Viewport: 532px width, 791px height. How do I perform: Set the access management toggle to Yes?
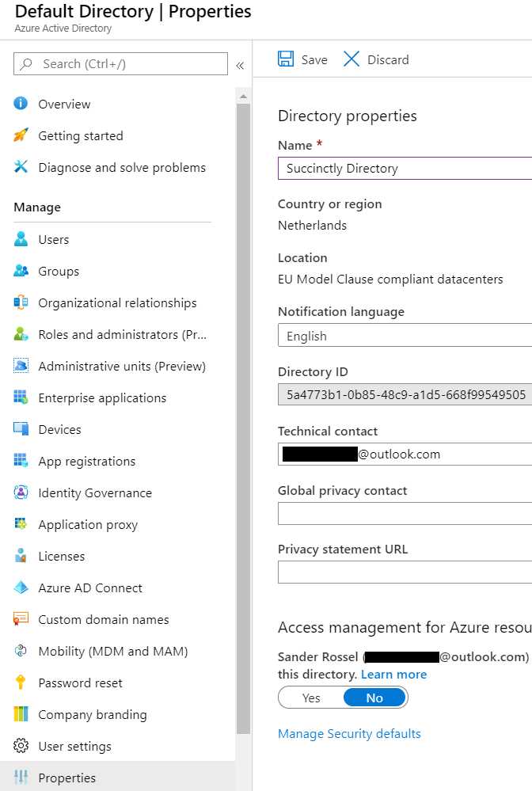click(x=311, y=698)
